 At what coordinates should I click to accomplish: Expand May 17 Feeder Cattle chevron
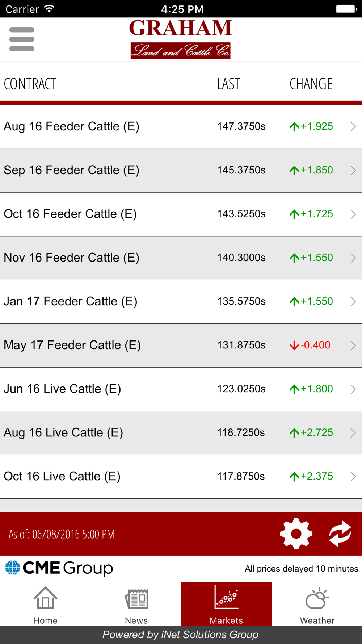(353, 345)
